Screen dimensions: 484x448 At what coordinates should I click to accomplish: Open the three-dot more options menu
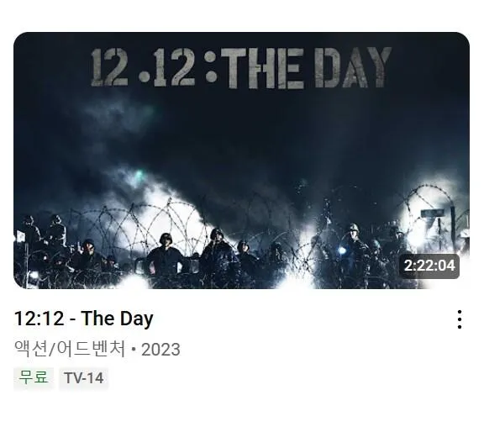[460, 319]
